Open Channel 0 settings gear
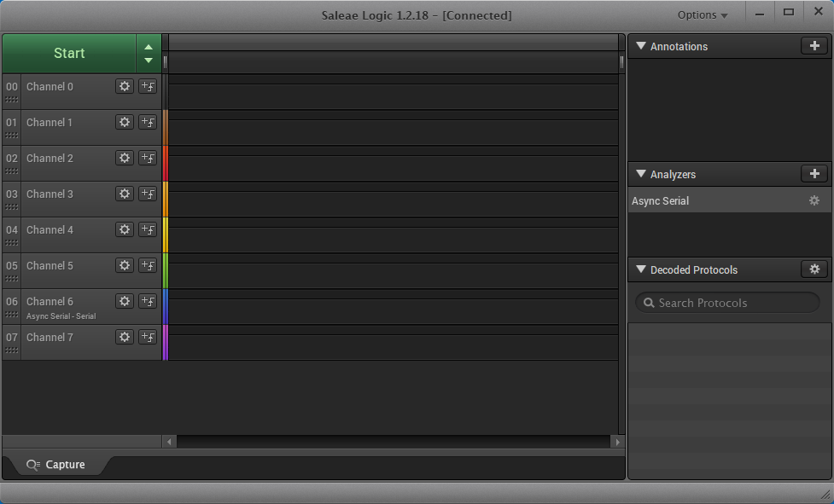Screen dimensions: 834x504 point(125,87)
